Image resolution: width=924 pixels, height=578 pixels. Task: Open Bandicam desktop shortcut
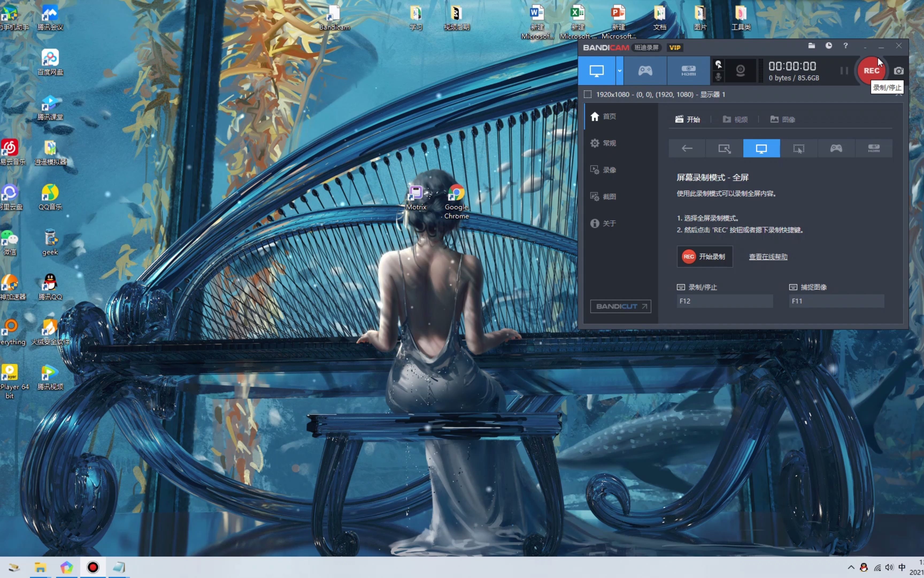pos(334,18)
